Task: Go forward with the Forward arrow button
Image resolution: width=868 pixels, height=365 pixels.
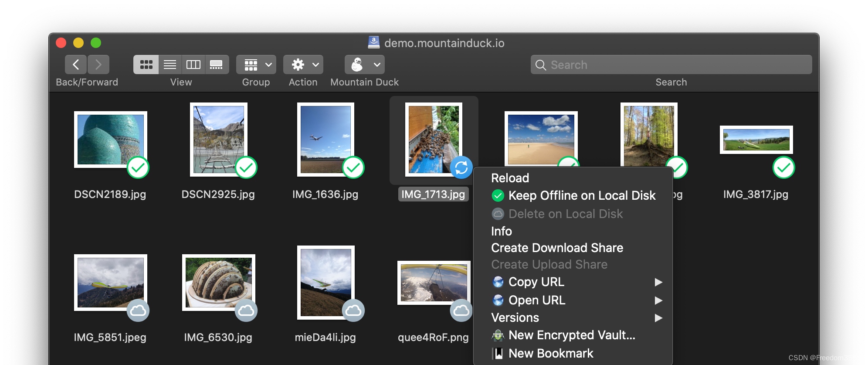Action: [x=98, y=65]
